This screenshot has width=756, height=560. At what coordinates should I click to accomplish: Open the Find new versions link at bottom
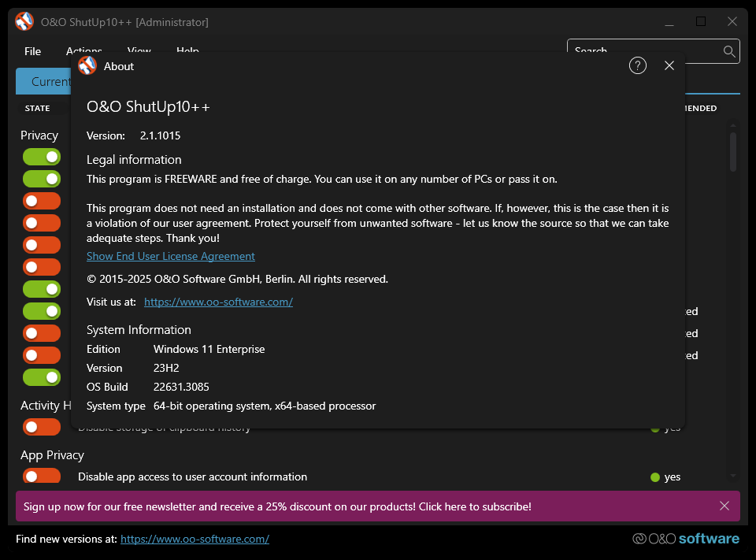(x=195, y=539)
